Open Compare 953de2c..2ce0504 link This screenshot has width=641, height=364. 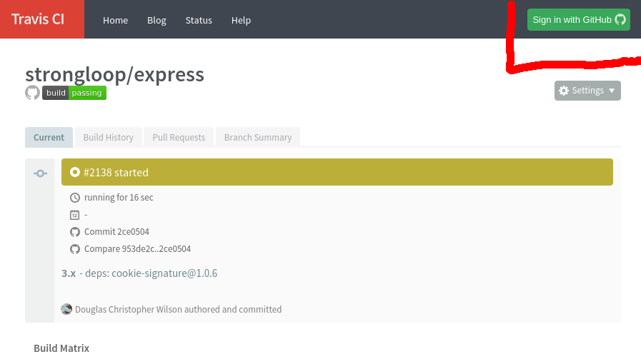click(x=137, y=249)
